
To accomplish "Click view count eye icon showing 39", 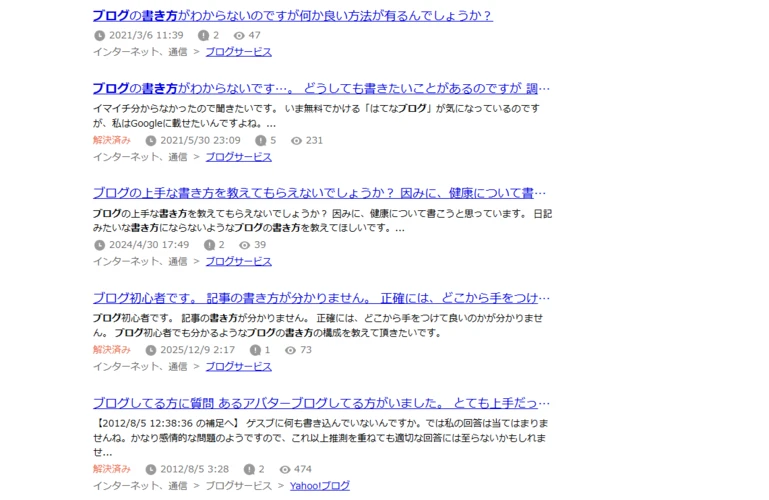I will coord(245,245).
